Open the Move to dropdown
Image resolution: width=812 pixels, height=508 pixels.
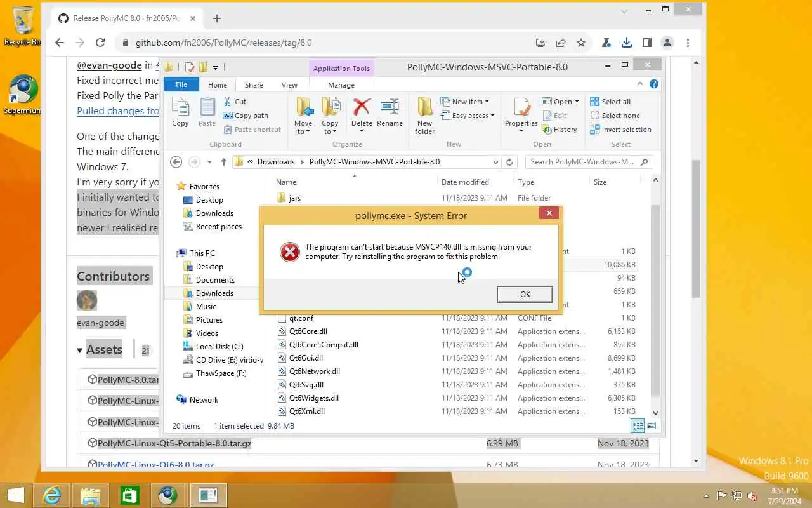click(303, 116)
